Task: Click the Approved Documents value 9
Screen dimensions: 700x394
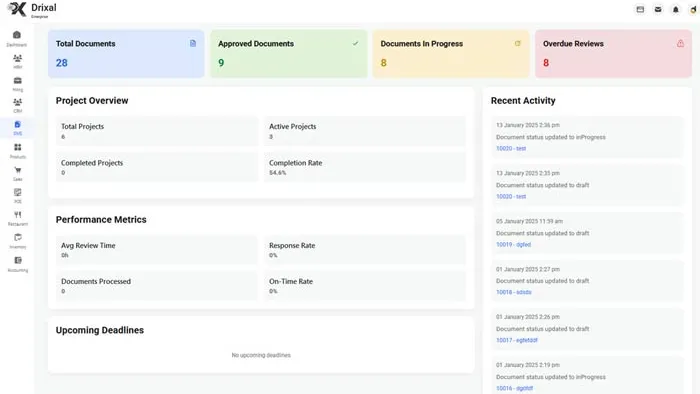Action: coord(221,63)
